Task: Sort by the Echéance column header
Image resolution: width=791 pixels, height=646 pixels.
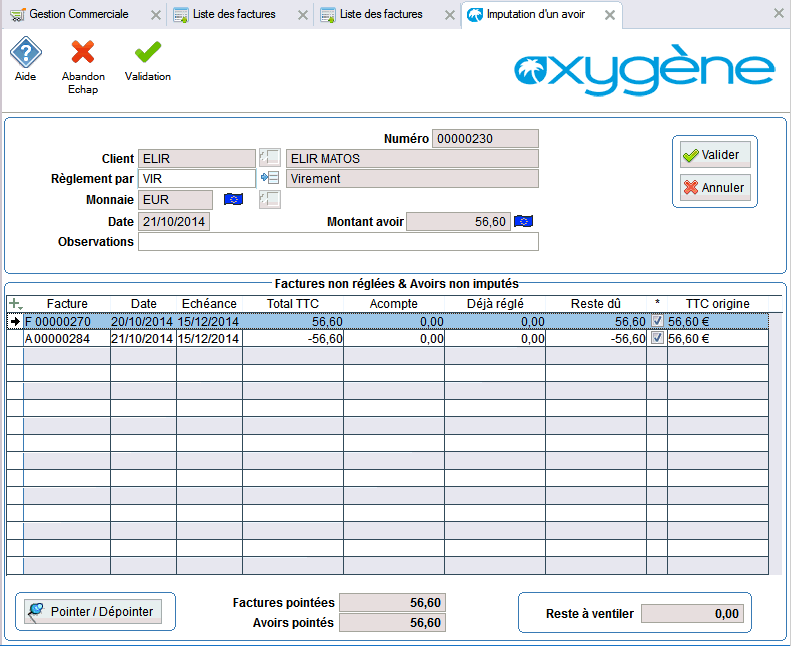Action: click(209, 303)
